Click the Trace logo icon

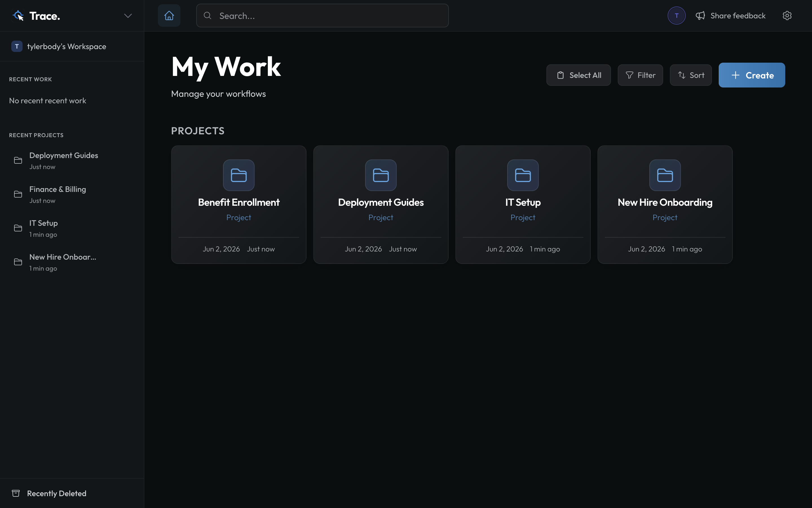pos(18,16)
